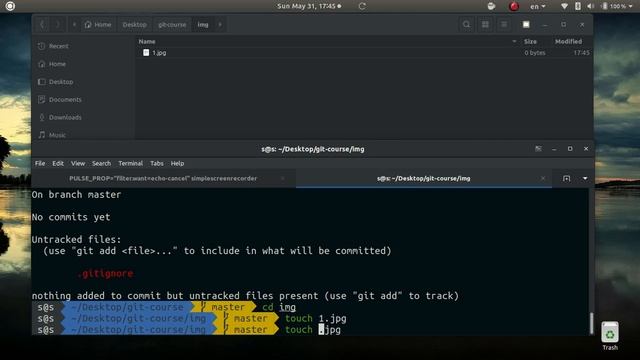640x360 pixels.
Task: Open the terminal Help menu
Action: 177,163
